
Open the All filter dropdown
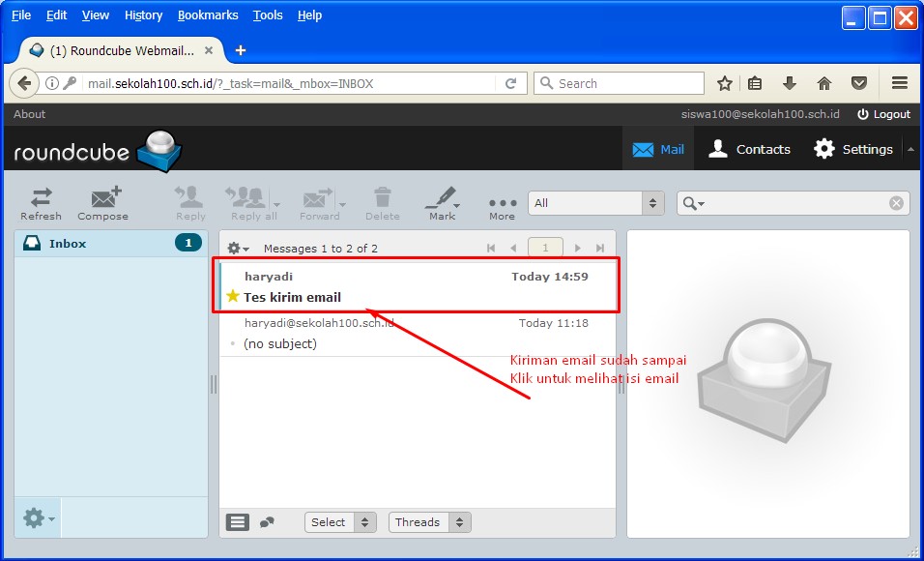(x=596, y=203)
